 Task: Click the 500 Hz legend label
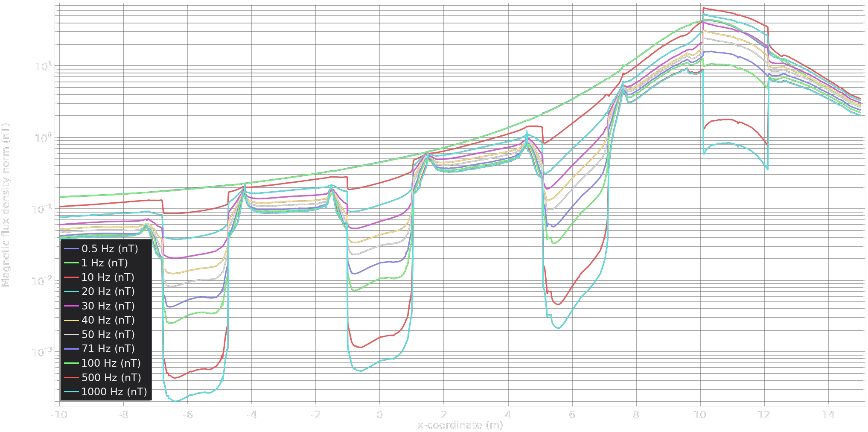111,378
